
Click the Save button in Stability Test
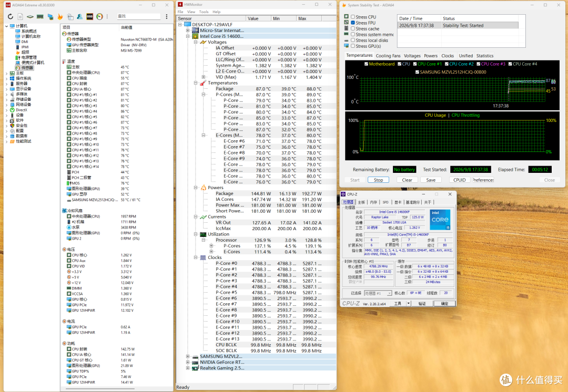[x=431, y=180]
